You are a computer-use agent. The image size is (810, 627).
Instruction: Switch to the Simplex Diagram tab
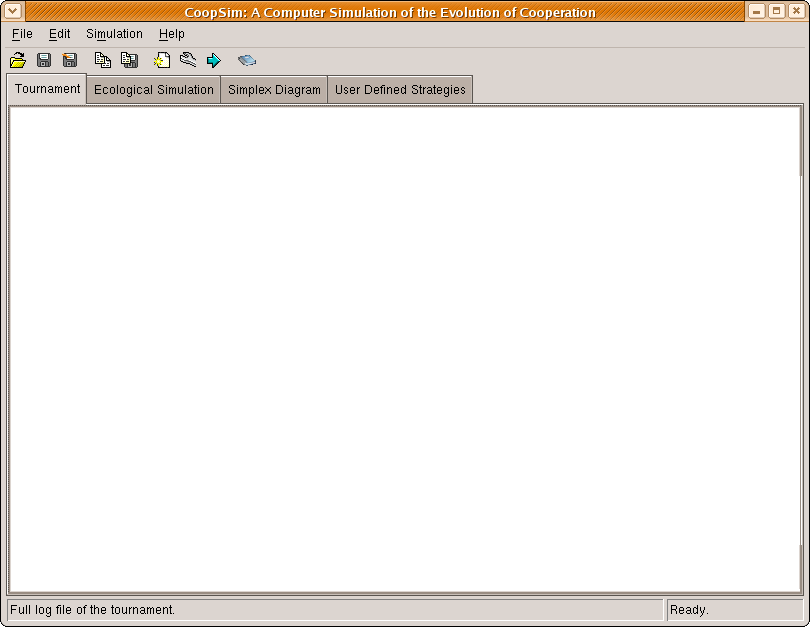pyautogui.click(x=274, y=90)
